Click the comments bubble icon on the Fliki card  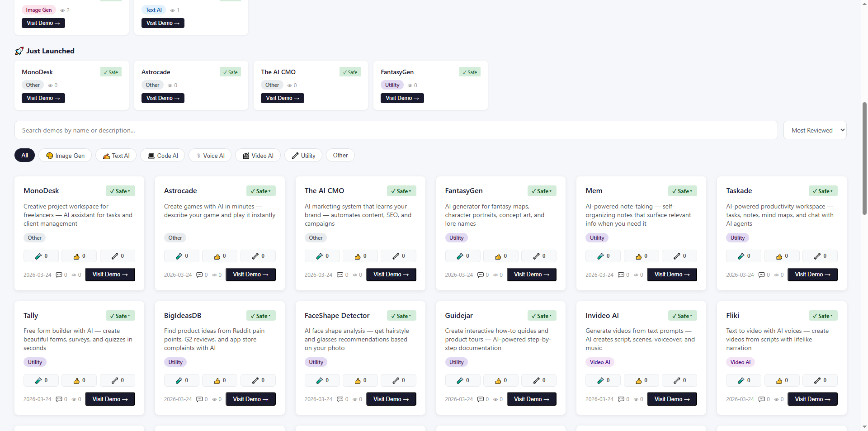[x=762, y=399]
